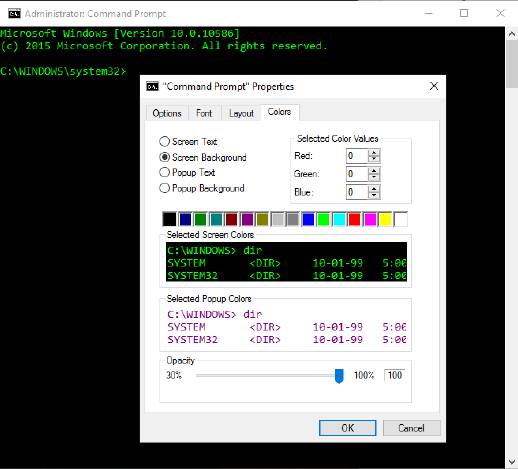Click the Cancel button
Screen dimensions: 518x469
pos(411,428)
